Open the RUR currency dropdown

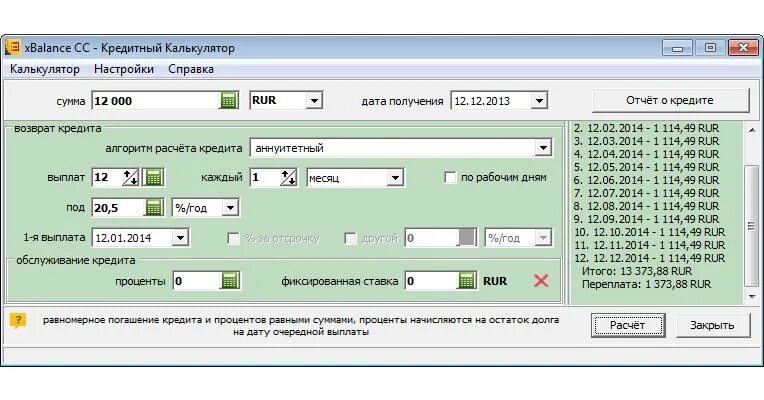pos(314,100)
